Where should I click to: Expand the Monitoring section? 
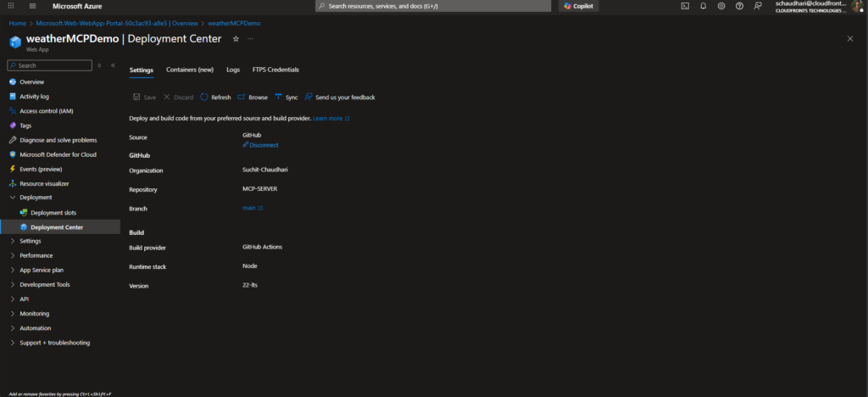[x=34, y=313]
